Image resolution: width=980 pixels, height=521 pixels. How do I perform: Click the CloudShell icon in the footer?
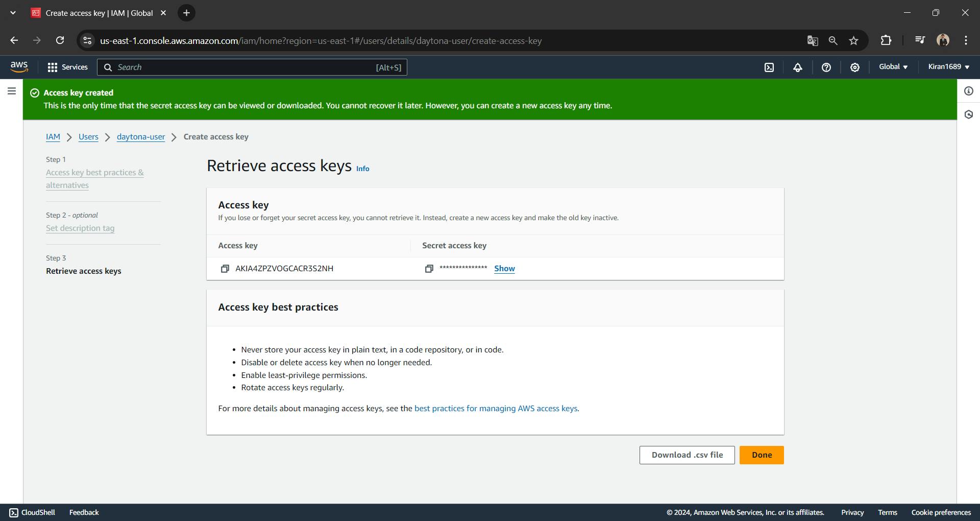coord(14,512)
